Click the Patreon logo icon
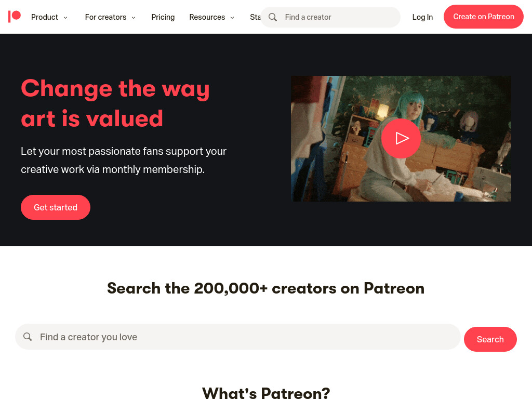This screenshot has height=399, width=532. click(15, 17)
